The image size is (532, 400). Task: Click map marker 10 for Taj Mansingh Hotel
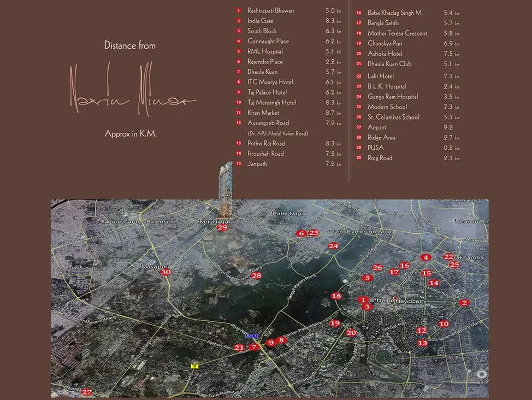pyautogui.click(x=444, y=324)
